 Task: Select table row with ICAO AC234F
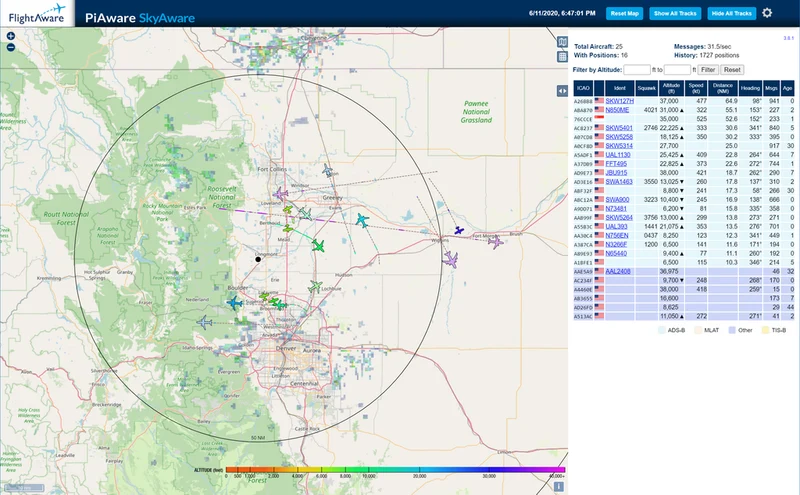point(684,280)
